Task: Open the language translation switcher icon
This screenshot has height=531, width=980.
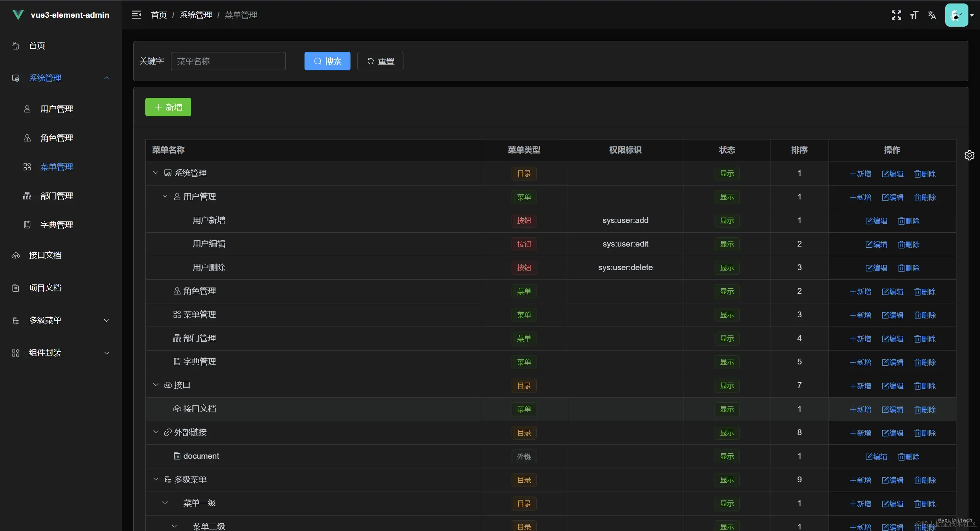Action: click(x=932, y=15)
